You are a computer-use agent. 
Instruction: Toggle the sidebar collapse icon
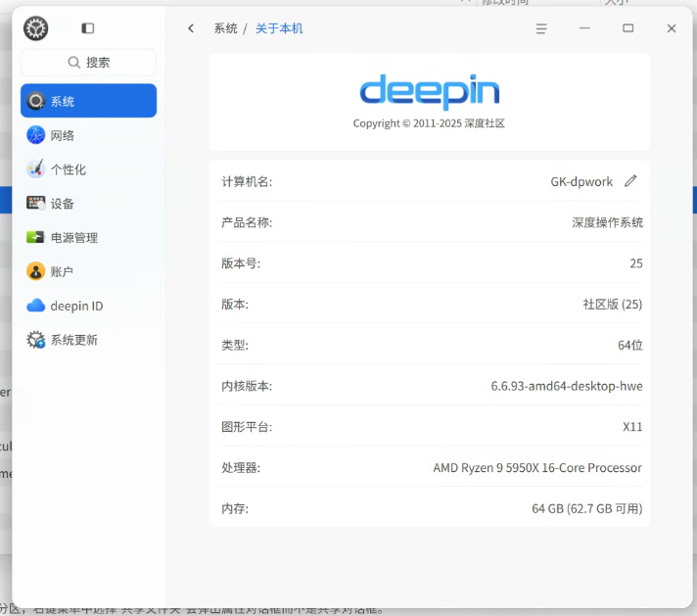click(87, 28)
